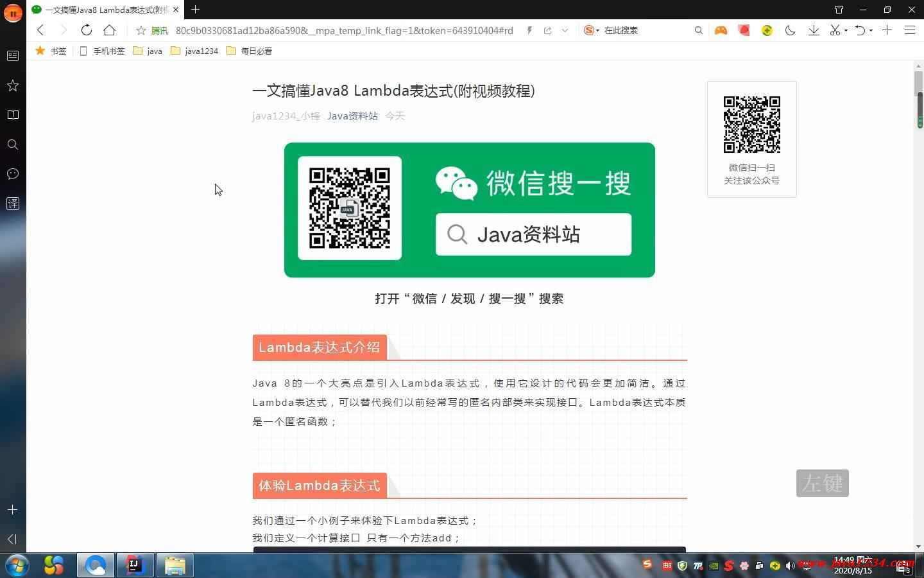Collapse the sidebar with the arrow icon

coord(12,539)
